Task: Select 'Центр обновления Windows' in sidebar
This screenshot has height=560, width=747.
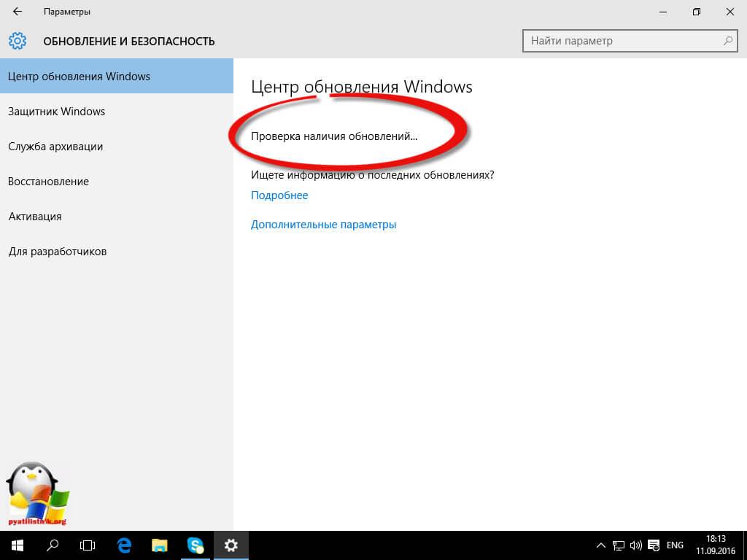Action: (x=117, y=76)
